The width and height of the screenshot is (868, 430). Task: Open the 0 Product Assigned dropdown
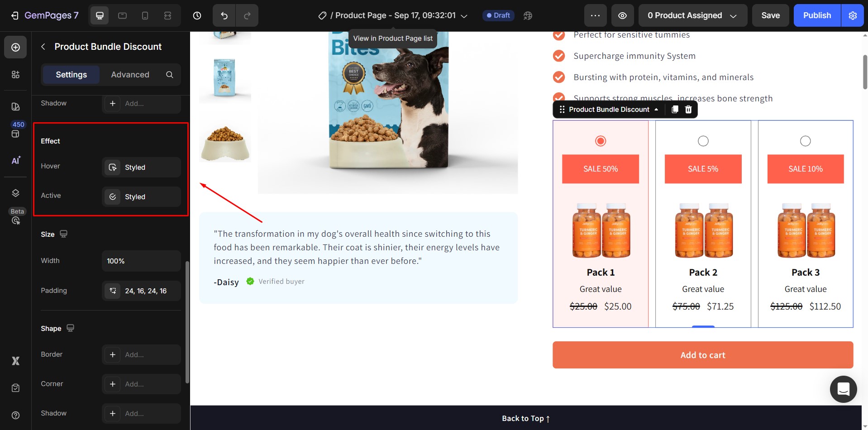(x=692, y=15)
